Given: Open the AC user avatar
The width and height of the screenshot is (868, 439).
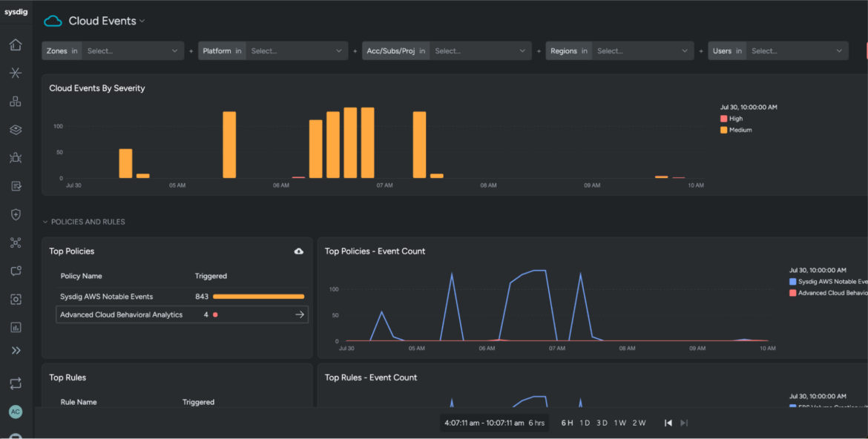Looking at the screenshot, I should [x=16, y=412].
